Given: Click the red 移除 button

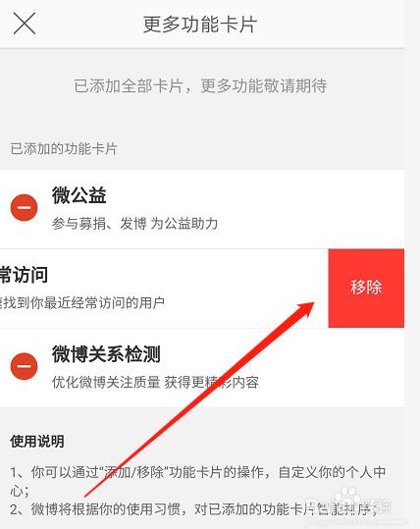Looking at the screenshot, I should point(366,289).
